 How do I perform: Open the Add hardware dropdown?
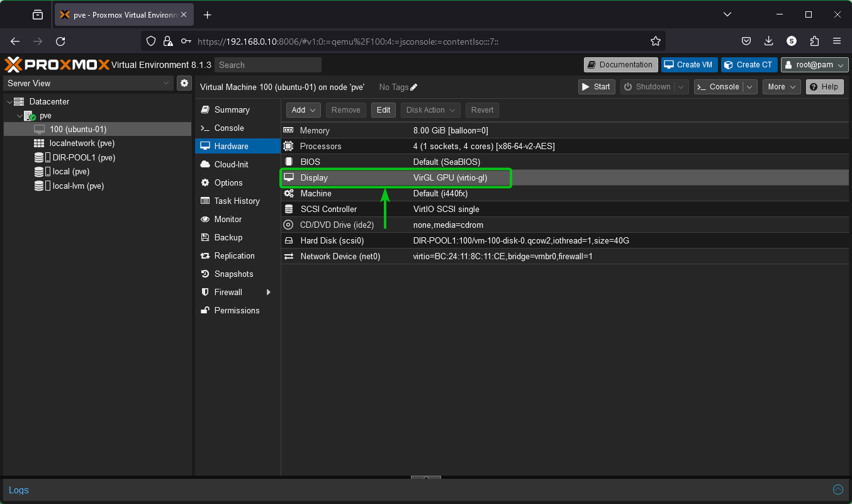pos(303,110)
